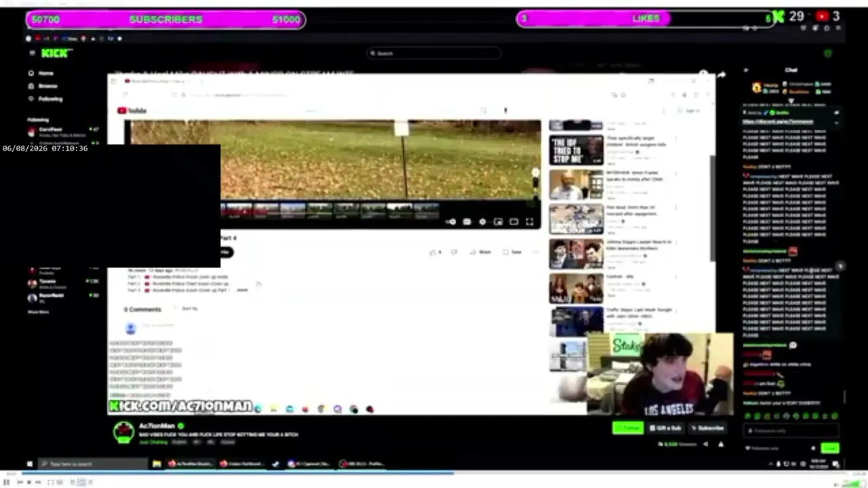The width and height of the screenshot is (868, 488).
Task: Click the YouTube fullscreen icon
Action: pyautogui.click(x=530, y=222)
